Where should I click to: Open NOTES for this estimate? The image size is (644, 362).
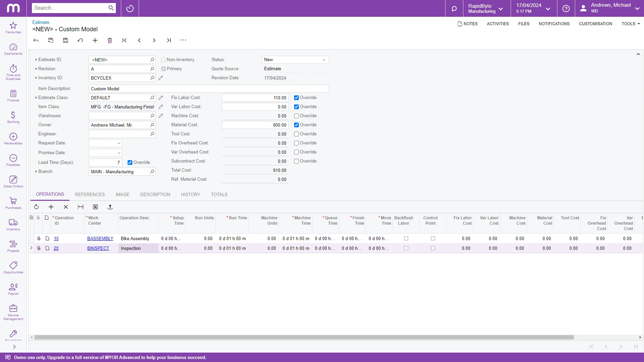(x=467, y=24)
